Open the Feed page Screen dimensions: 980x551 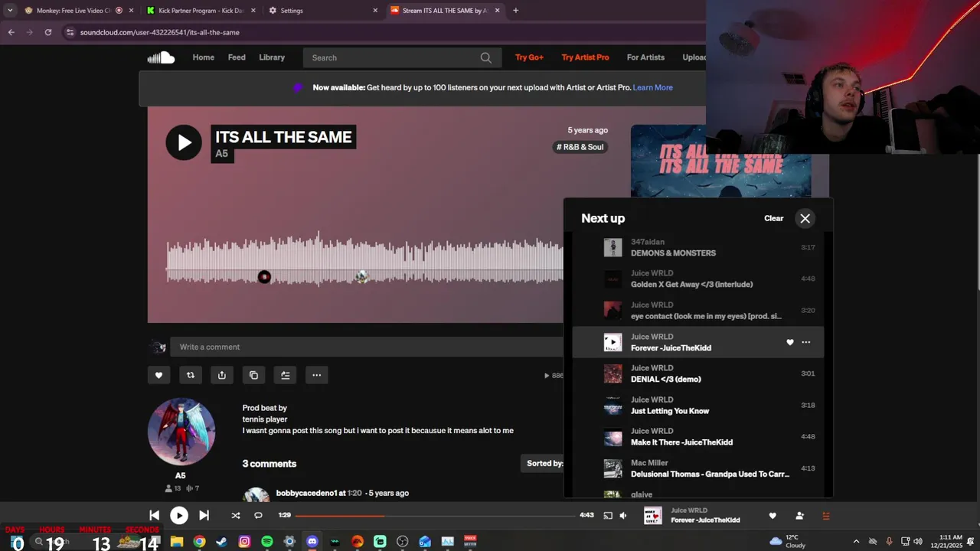237,57
